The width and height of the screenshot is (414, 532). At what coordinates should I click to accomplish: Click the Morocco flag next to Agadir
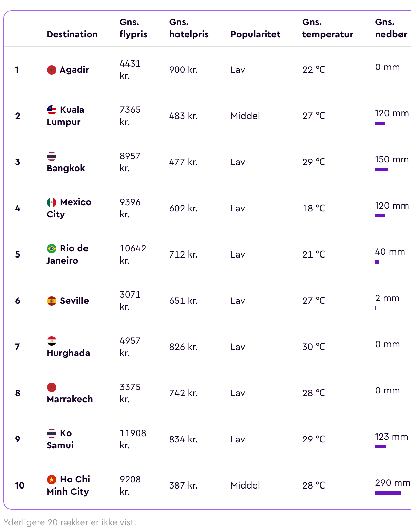click(x=52, y=70)
